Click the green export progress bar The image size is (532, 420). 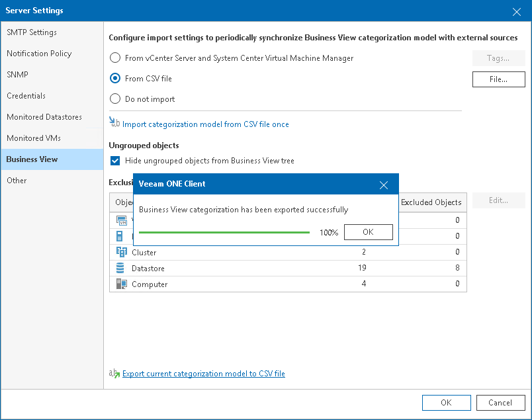tap(224, 232)
